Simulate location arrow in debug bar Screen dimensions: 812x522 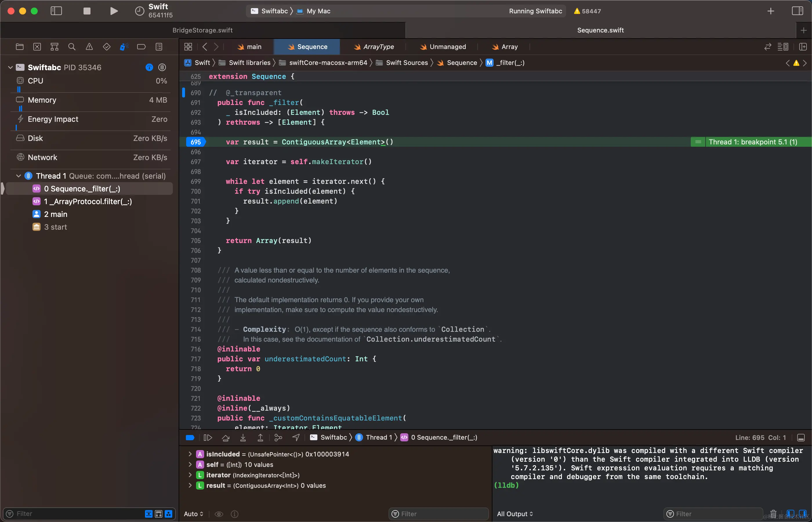coord(296,438)
